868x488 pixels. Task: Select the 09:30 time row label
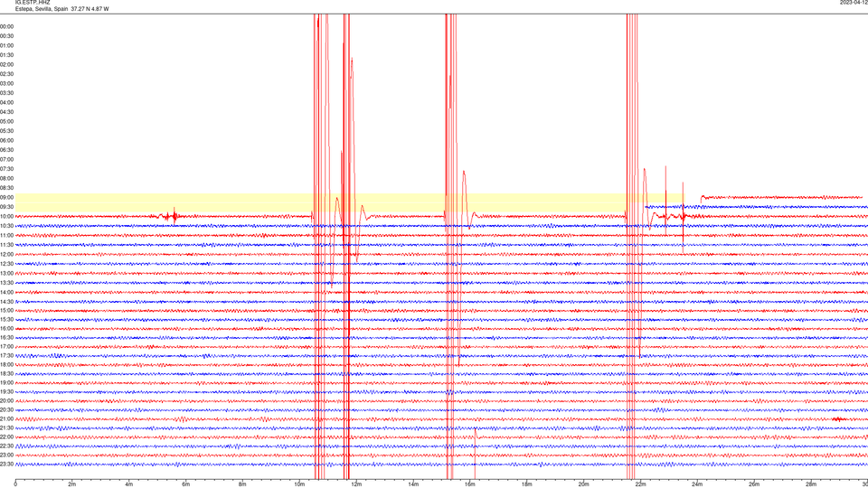[6, 207]
